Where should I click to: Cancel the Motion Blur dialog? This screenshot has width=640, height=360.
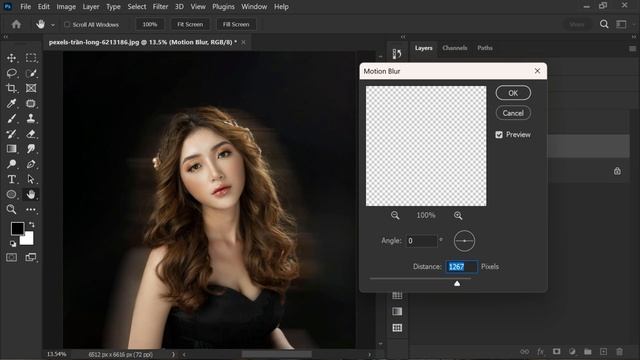coord(513,113)
